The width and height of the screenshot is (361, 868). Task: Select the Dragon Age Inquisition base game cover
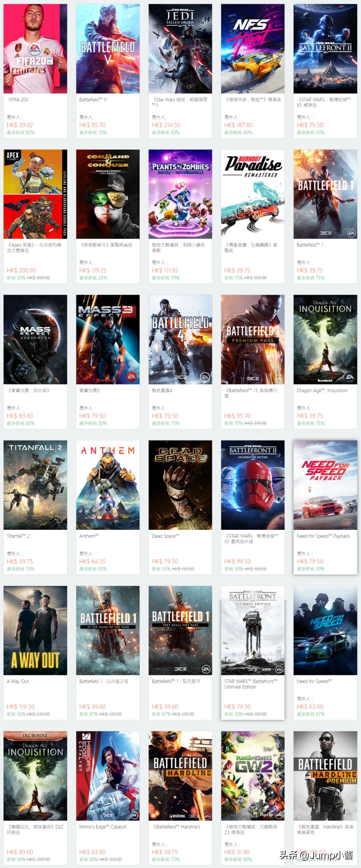(x=325, y=340)
